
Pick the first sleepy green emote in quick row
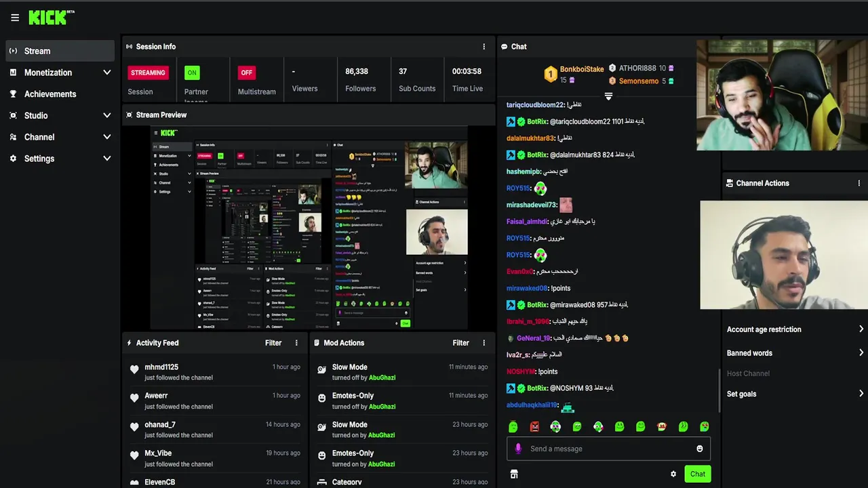(x=513, y=426)
